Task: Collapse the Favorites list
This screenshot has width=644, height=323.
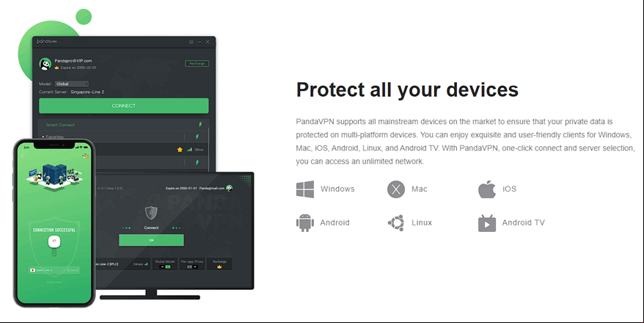Action: click(43, 137)
